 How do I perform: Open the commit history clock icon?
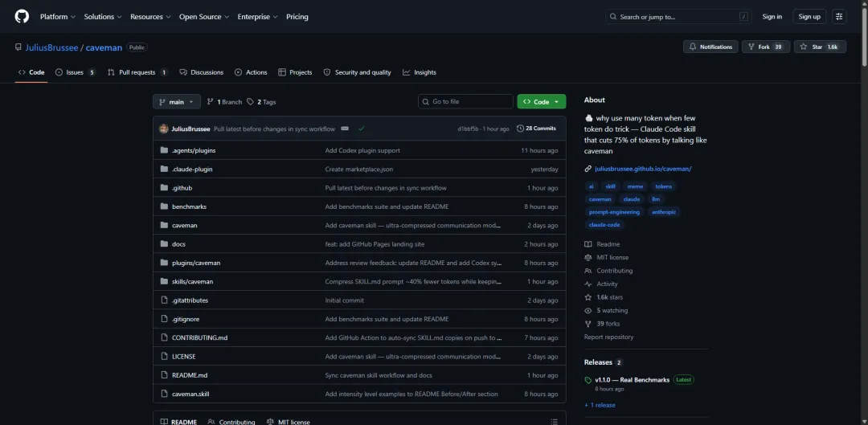520,129
